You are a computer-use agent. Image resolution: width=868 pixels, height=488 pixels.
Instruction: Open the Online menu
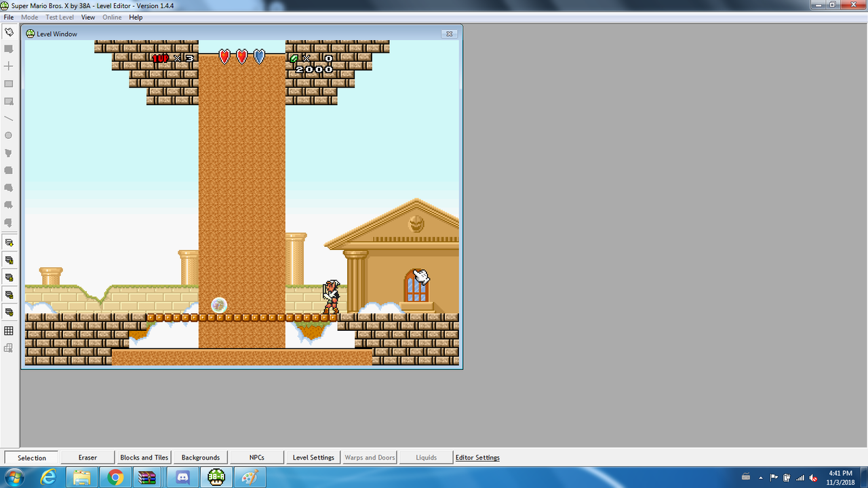[x=112, y=17]
